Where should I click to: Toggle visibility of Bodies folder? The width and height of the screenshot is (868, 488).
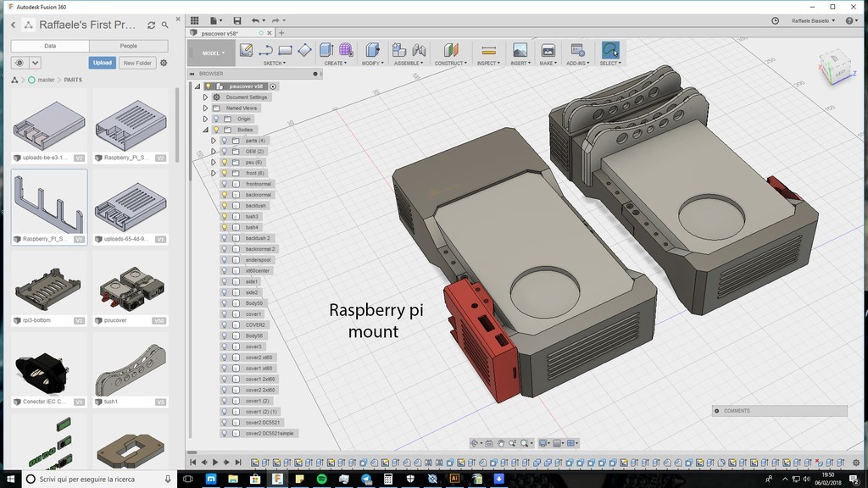(x=216, y=130)
